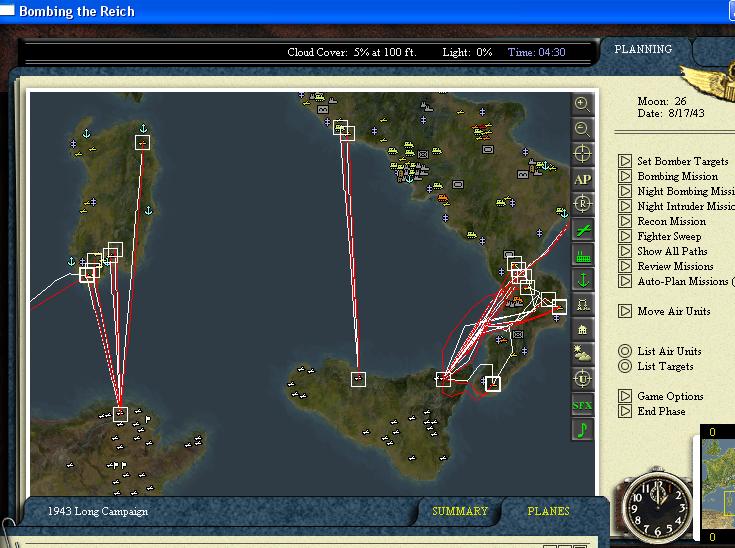Click arrow beside Recon Mission
This screenshot has width=735, height=548.
point(625,221)
